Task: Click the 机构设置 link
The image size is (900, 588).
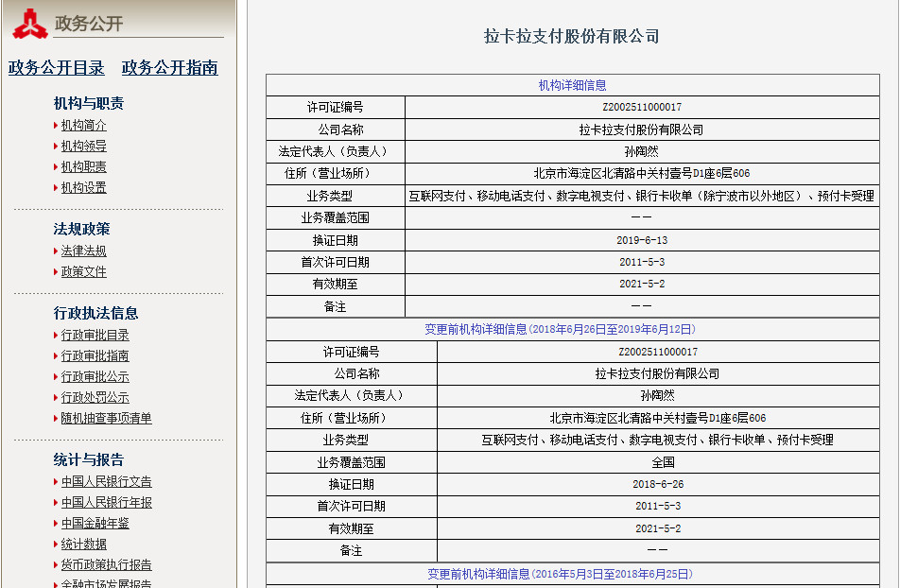Action: click(x=83, y=188)
